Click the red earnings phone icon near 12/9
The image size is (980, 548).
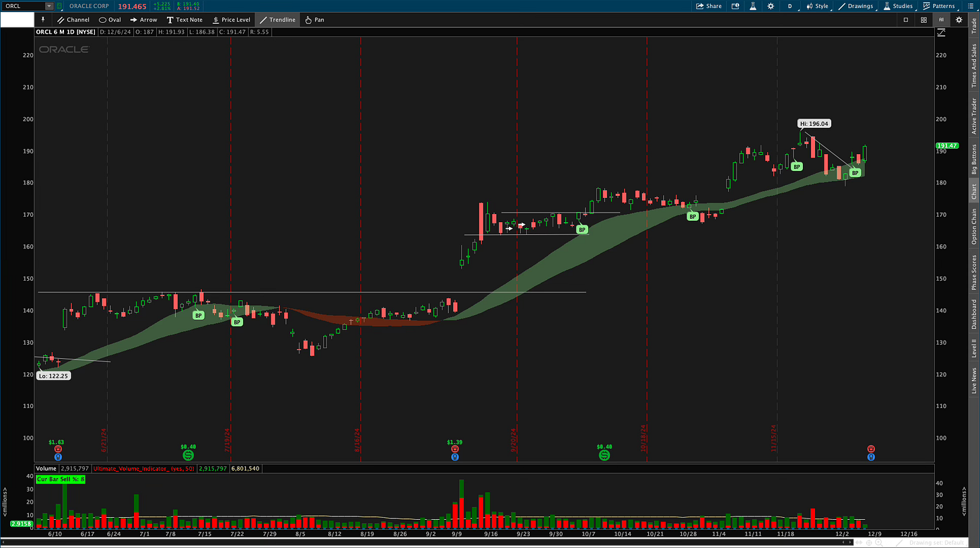click(x=871, y=449)
